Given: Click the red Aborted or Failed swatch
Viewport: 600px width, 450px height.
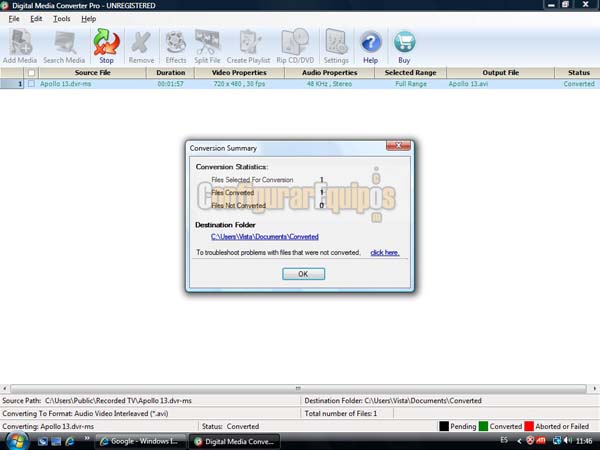Looking at the screenshot, I should [x=529, y=426].
